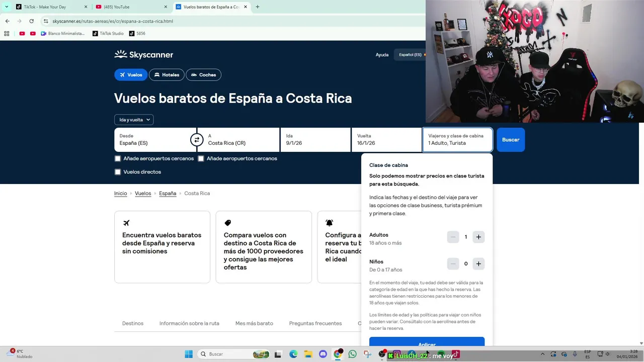
Task: Decrease Adultos count with minus button
Action: tap(453, 237)
